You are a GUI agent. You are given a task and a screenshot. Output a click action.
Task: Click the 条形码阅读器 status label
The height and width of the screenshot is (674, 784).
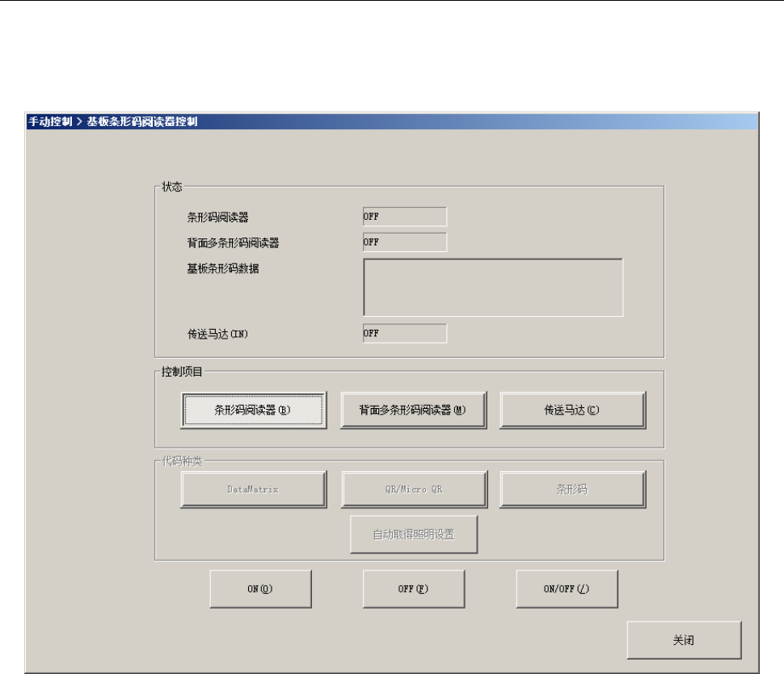(218, 217)
